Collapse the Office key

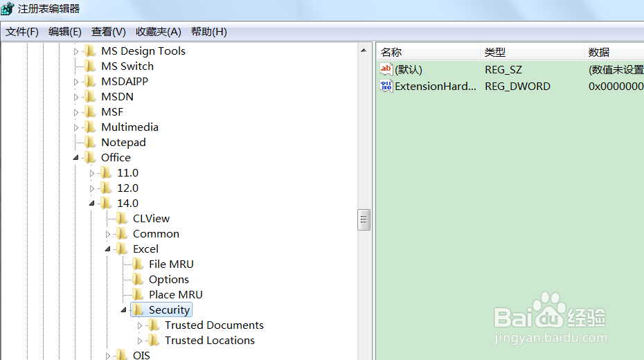pos(76,158)
